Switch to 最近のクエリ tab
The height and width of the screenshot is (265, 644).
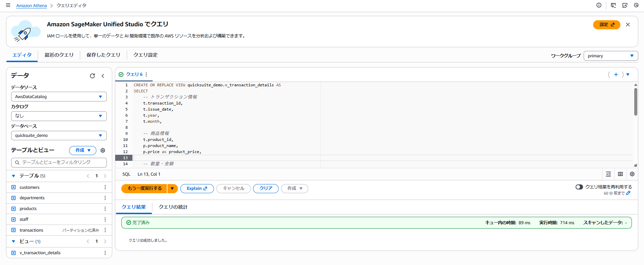click(x=59, y=55)
